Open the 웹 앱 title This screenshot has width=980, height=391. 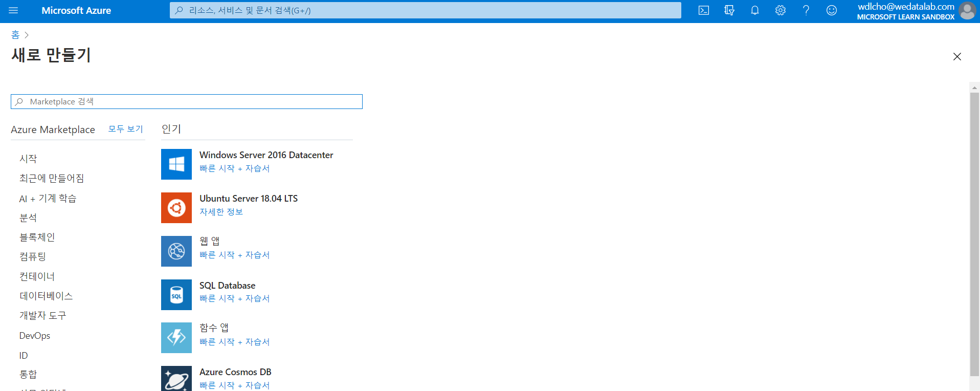tap(210, 241)
